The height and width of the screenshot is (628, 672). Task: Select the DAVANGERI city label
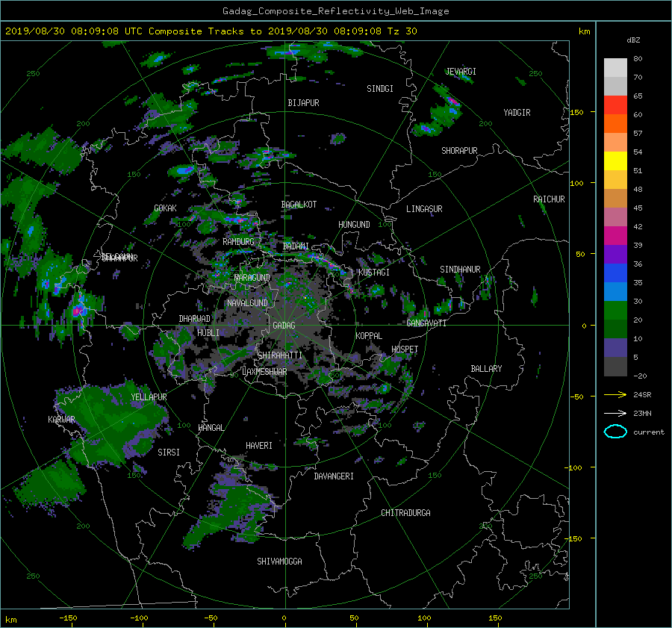(x=334, y=476)
